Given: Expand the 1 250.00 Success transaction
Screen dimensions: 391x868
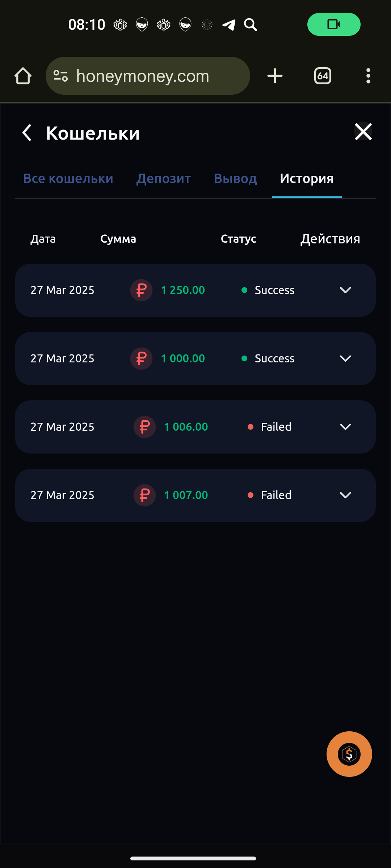Looking at the screenshot, I should pyautogui.click(x=345, y=290).
